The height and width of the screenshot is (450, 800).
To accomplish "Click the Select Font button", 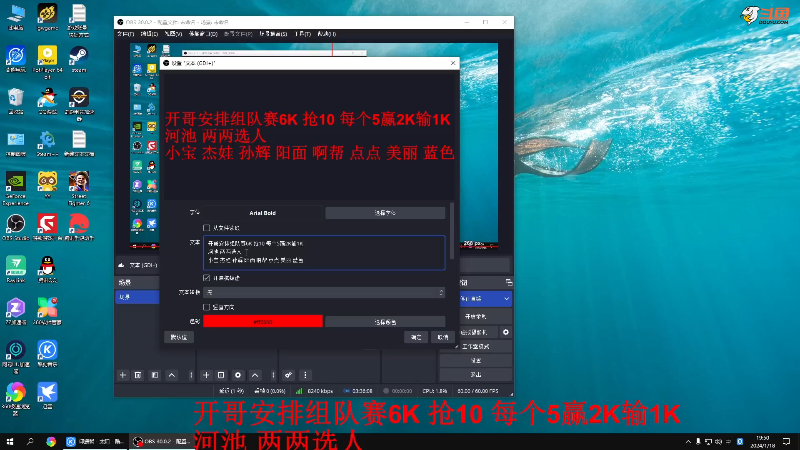I will [x=385, y=213].
